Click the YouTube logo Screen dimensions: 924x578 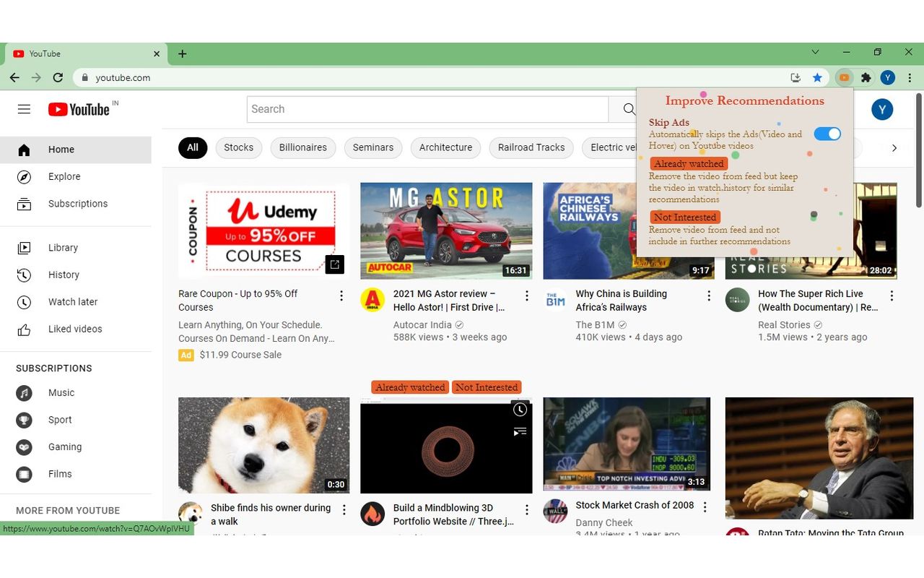pyautogui.click(x=79, y=109)
